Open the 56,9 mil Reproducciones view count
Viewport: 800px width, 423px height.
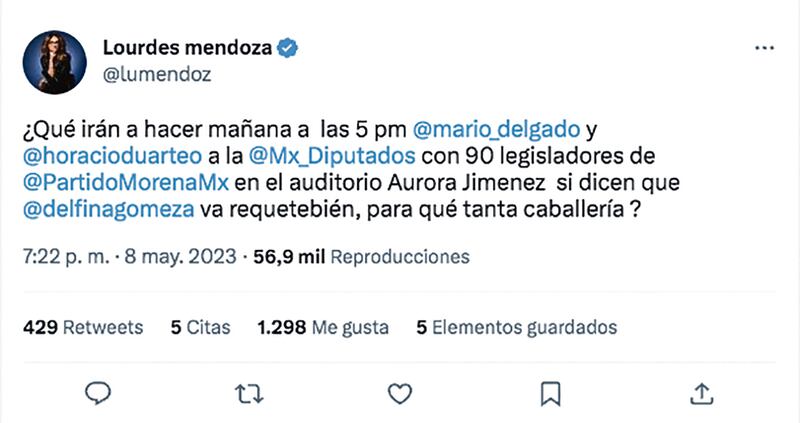(361, 258)
